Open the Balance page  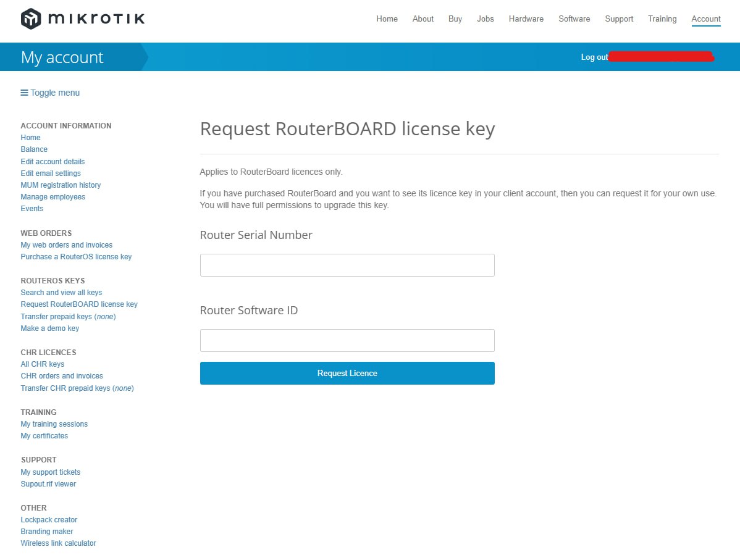34,149
